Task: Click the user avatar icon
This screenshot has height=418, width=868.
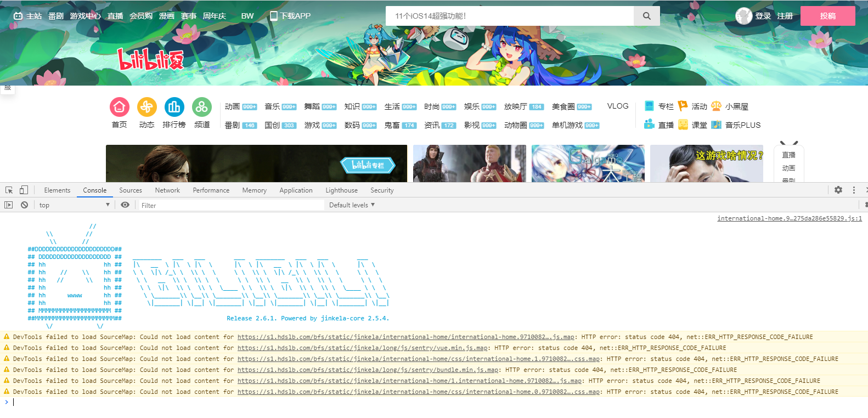Action: 743,16
